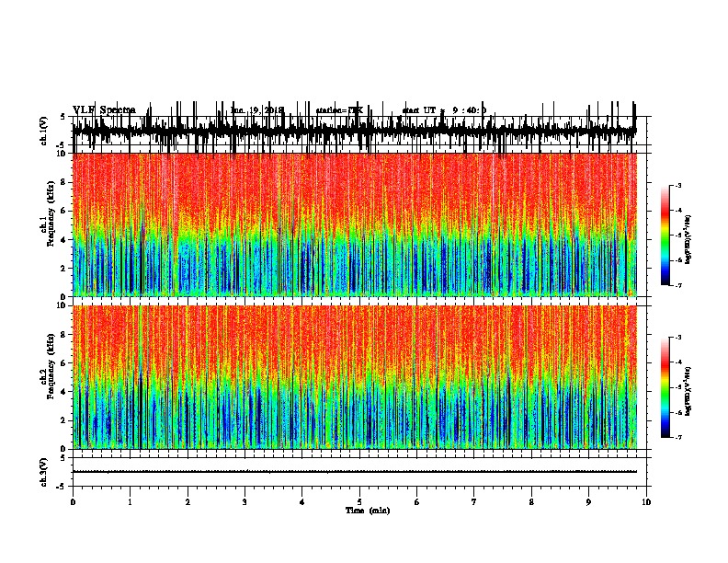Click the ch.1 spectrogram color scale bar

coord(665,236)
